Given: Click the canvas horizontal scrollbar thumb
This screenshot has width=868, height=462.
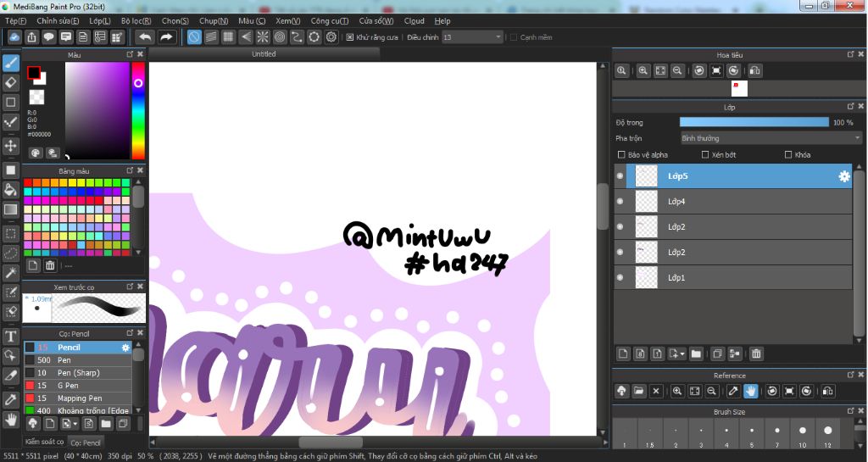Looking at the screenshot, I should click(x=331, y=443).
